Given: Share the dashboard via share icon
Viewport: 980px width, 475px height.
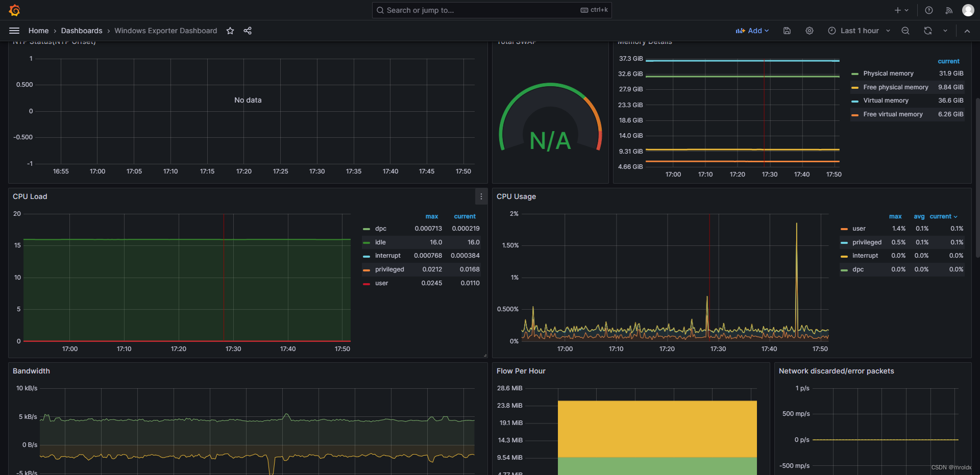Looking at the screenshot, I should 248,31.
